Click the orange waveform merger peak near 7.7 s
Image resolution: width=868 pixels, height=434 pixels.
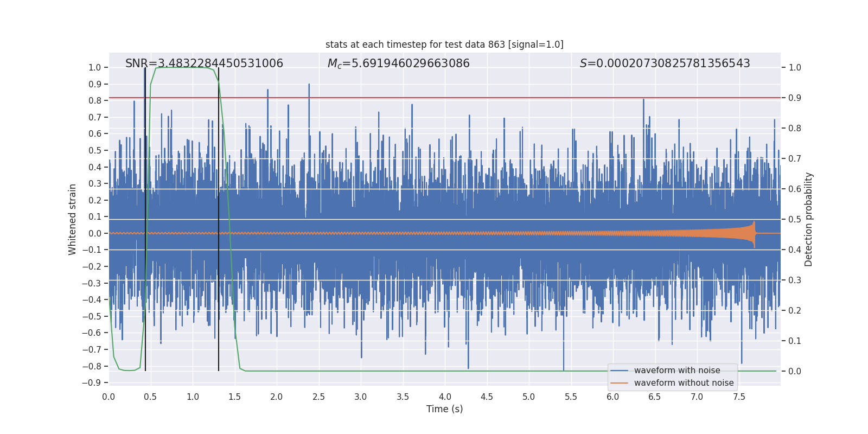pyautogui.click(x=754, y=233)
